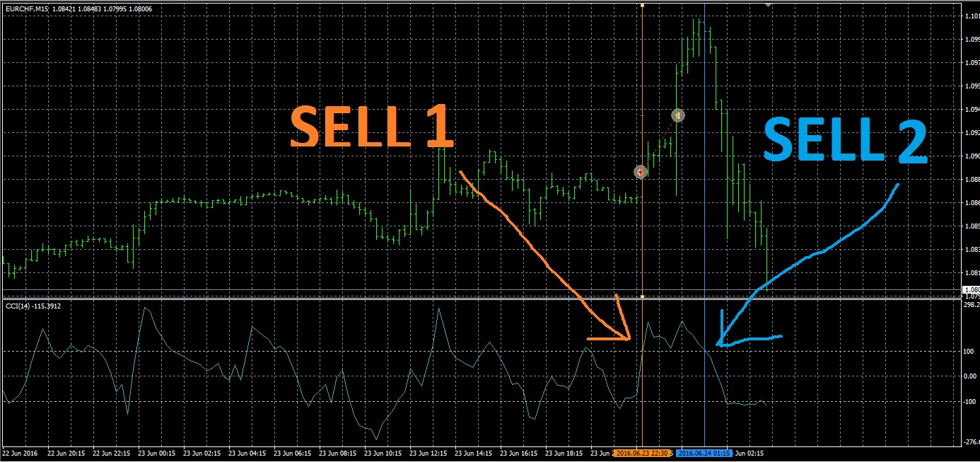
Task: Click the 23 Jun 00:15 time label
Action: 157,453
